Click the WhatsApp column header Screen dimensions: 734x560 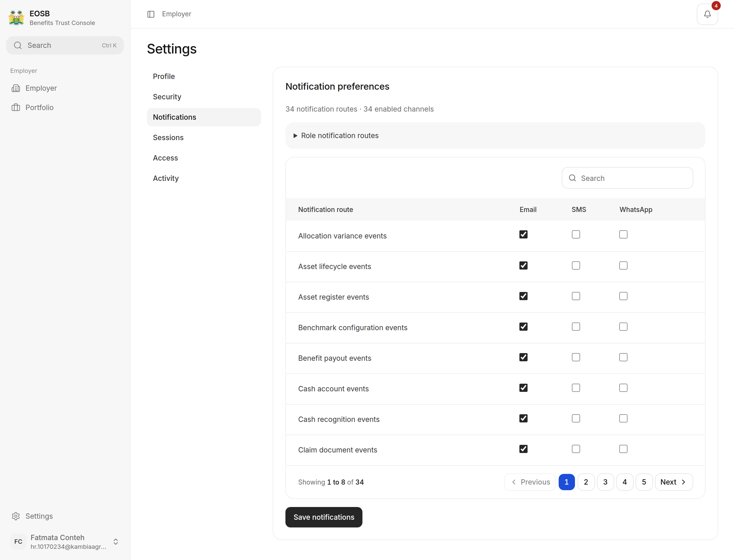pos(636,209)
